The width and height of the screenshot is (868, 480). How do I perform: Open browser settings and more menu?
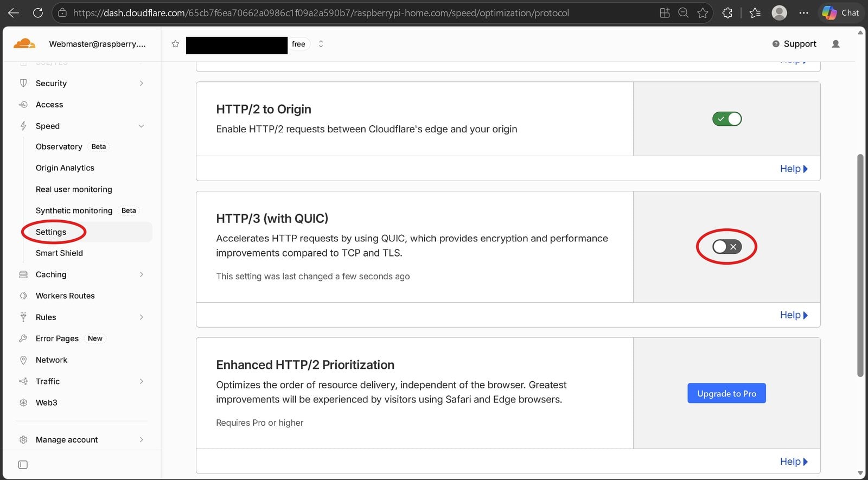tap(804, 12)
